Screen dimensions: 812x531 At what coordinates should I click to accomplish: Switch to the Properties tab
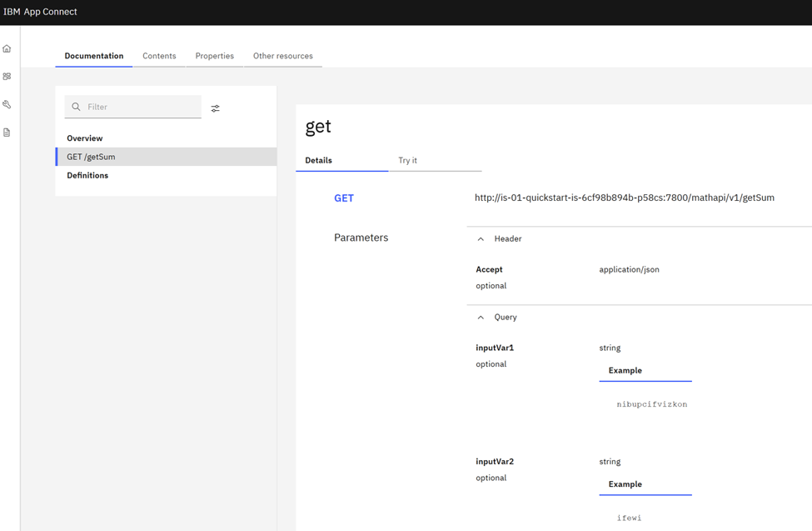(x=214, y=56)
